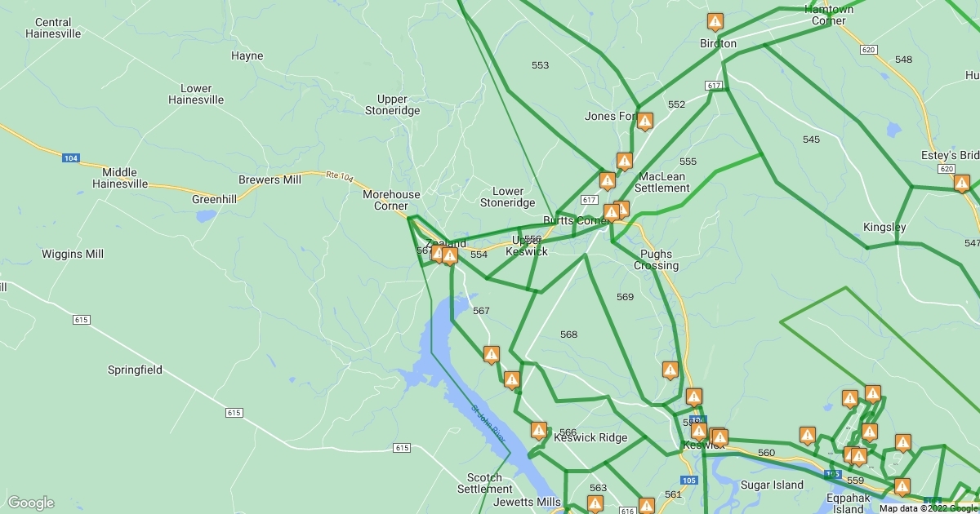Click the zone 545 region label
The image size is (980, 514).
811,140
